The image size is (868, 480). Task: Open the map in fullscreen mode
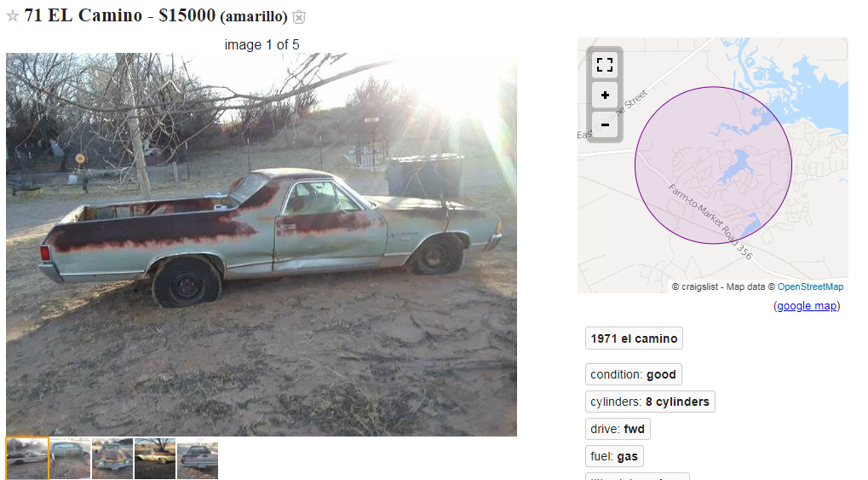tap(605, 65)
